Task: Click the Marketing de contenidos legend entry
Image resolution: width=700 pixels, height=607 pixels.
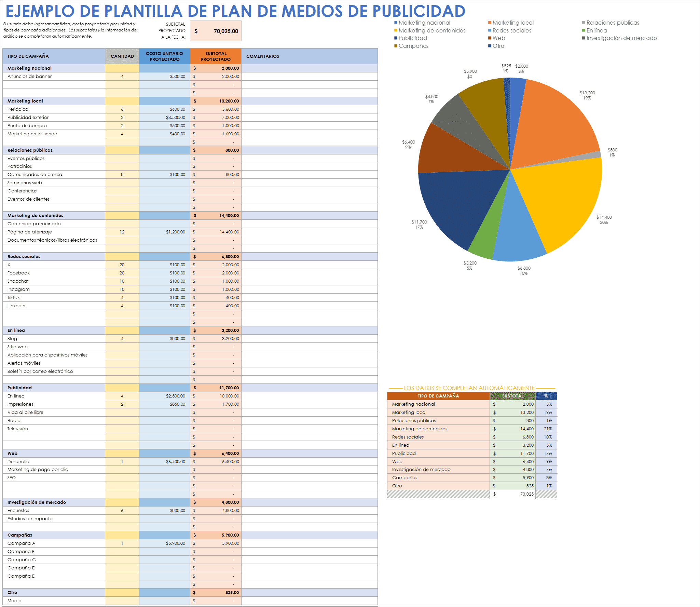Action: 430,30
